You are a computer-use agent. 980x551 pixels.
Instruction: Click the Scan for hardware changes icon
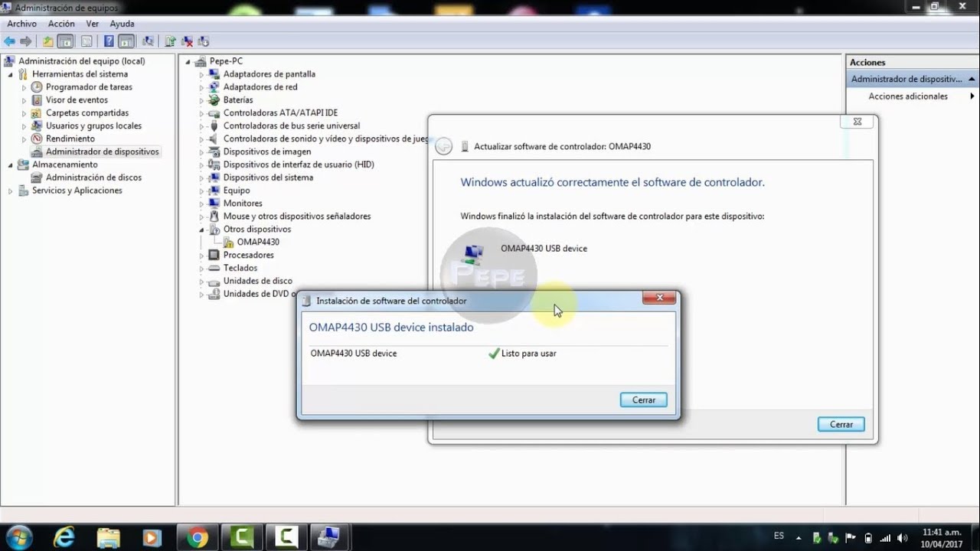click(x=148, y=41)
